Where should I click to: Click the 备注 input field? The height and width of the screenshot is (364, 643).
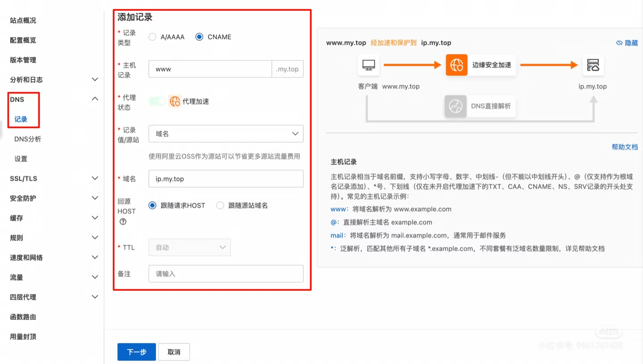point(226,274)
